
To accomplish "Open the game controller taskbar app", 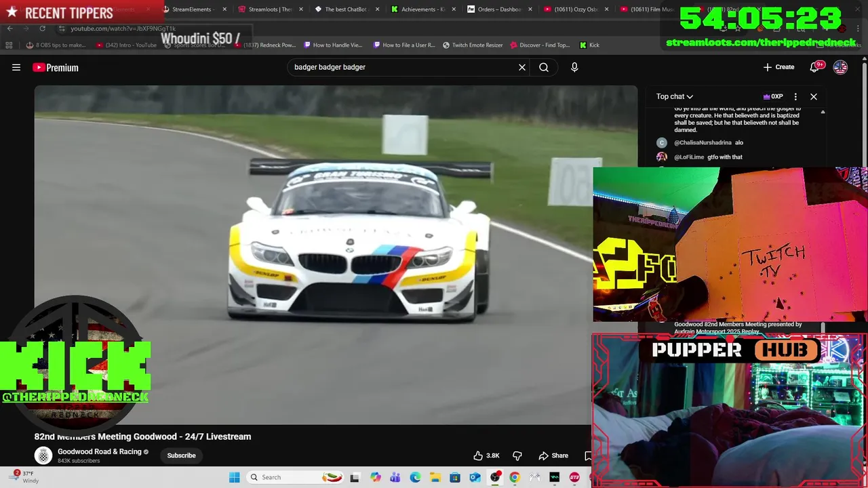I will [x=534, y=477].
